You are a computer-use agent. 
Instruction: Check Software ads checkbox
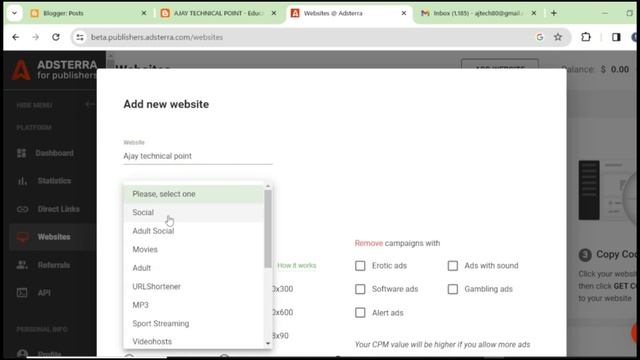(360, 289)
